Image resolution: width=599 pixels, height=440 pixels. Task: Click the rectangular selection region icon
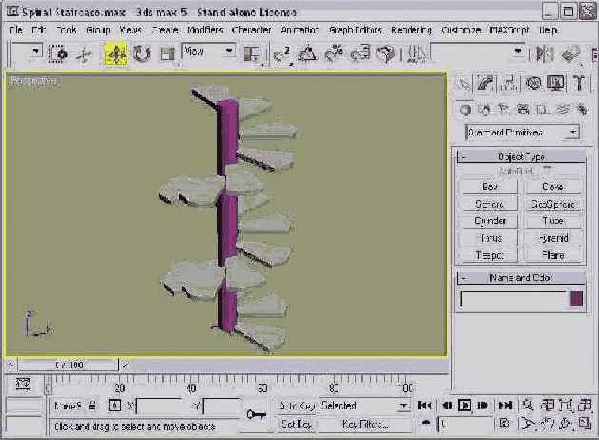pyautogui.click(x=58, y=54)
